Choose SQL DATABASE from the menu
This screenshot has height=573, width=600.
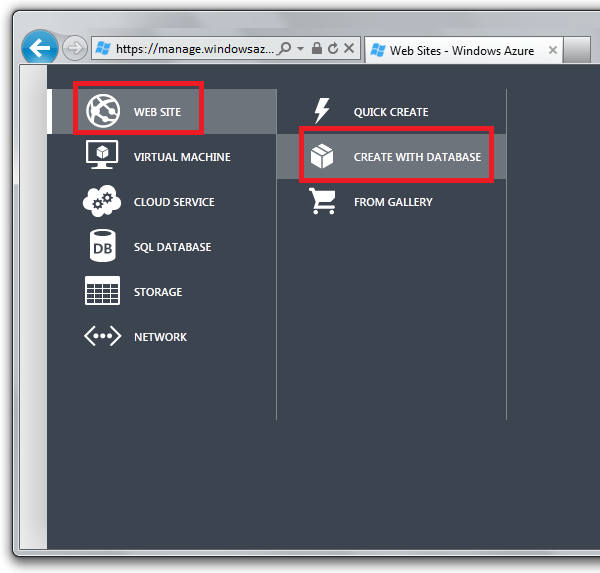173,247
